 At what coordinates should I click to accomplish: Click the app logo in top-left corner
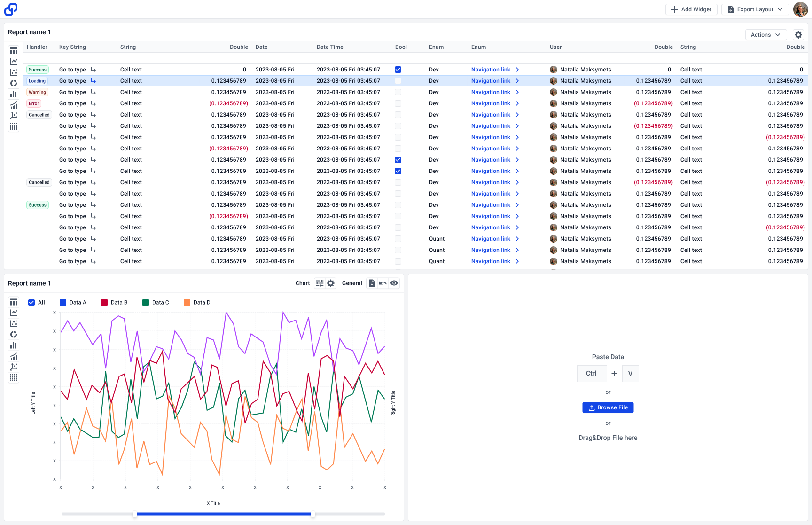coord(11,9)
